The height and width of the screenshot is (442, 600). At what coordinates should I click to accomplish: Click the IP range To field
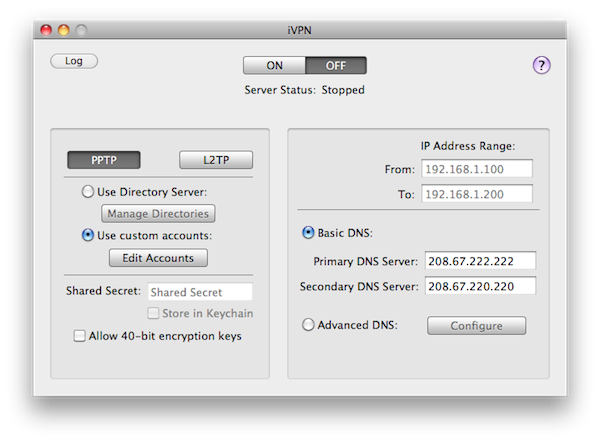pyautogui.click(x=477, y=194)
